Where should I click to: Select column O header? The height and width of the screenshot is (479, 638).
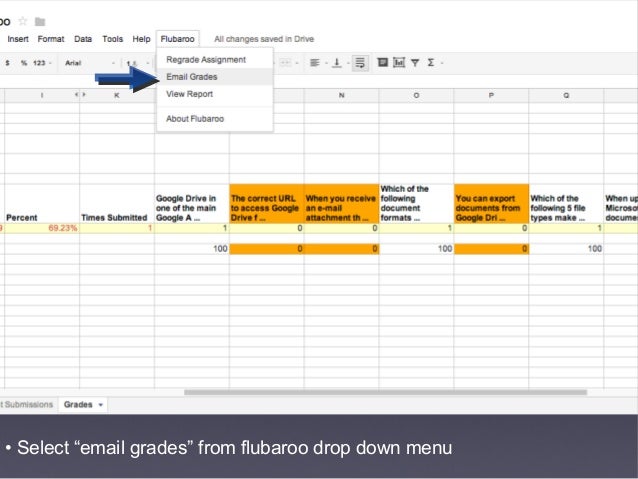pos(416,95)
